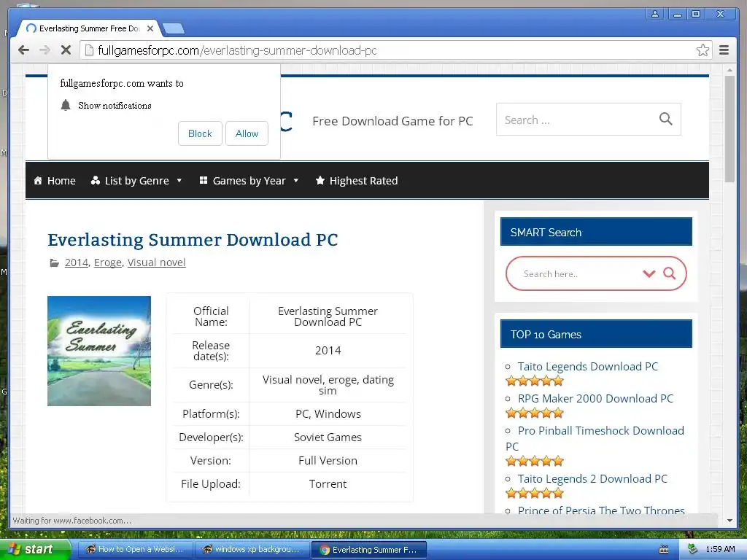Click the tray icon beside the clock

tap(692, 549)
